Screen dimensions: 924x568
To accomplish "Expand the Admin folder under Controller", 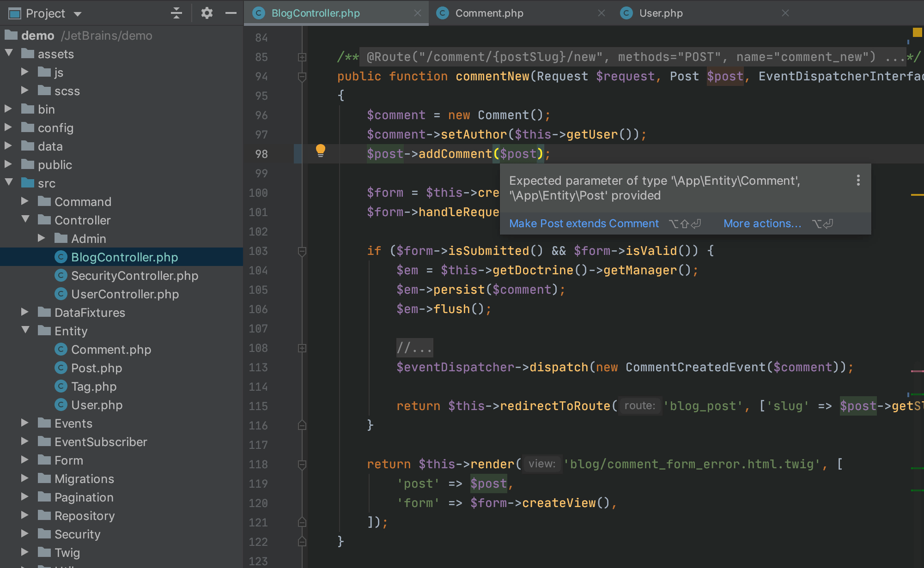I will [42, 238].
